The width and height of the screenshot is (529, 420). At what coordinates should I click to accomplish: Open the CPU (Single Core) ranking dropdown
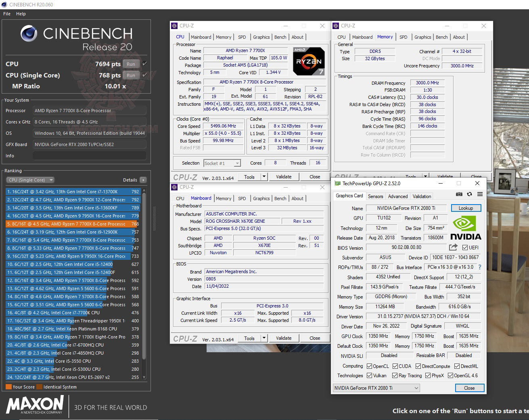[30, 180]
